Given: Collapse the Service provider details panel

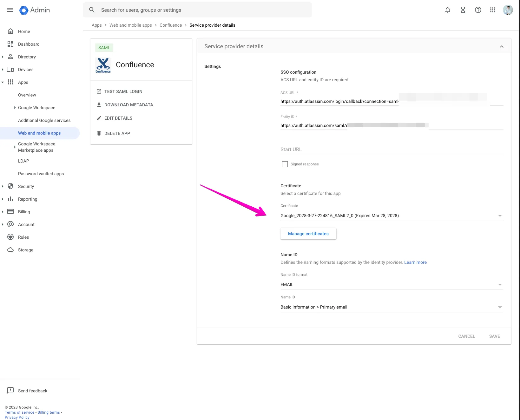Looking at the screenshot, I should coord(501,46).
